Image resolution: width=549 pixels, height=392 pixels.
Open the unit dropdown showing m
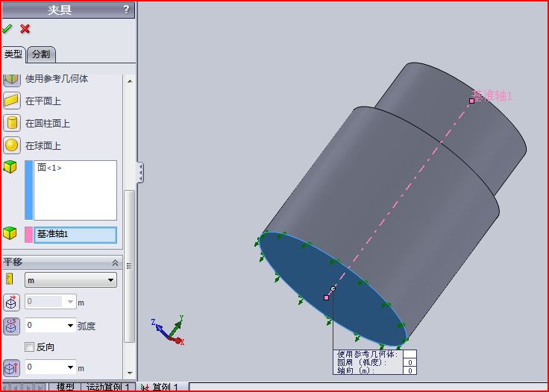pyautogui.click(x=71, y=280)
